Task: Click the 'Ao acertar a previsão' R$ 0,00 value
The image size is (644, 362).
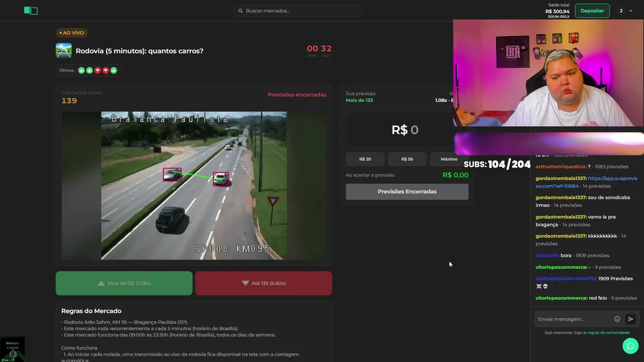Action: [x=455, y=175]
